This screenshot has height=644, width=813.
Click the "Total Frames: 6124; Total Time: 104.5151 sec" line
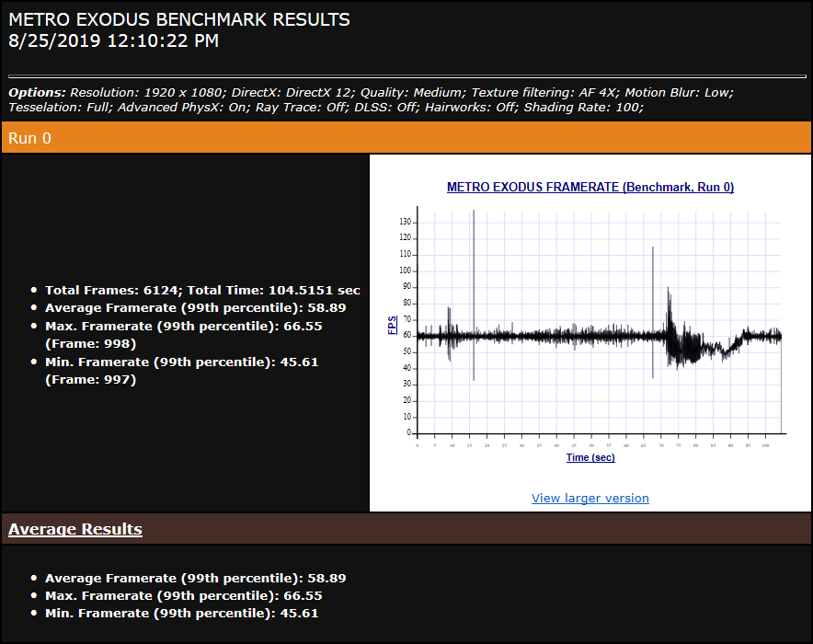tap(202, 291)
